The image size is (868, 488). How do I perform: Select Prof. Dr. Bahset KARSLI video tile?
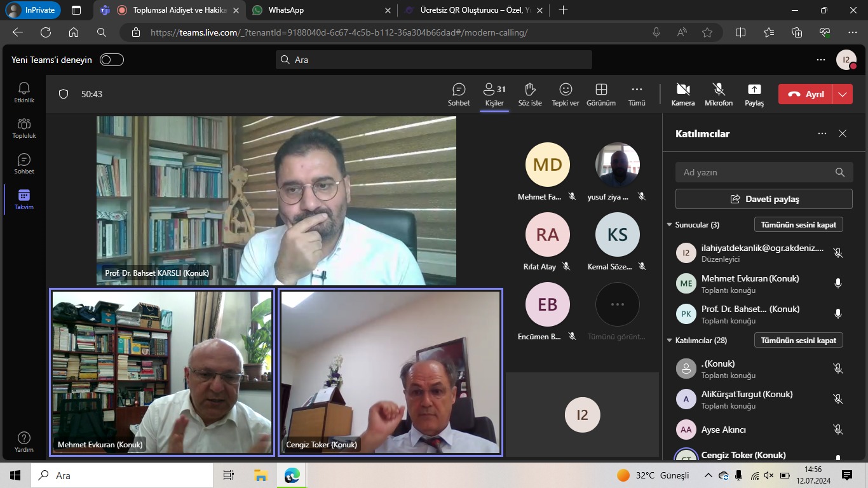pos(276,201)
